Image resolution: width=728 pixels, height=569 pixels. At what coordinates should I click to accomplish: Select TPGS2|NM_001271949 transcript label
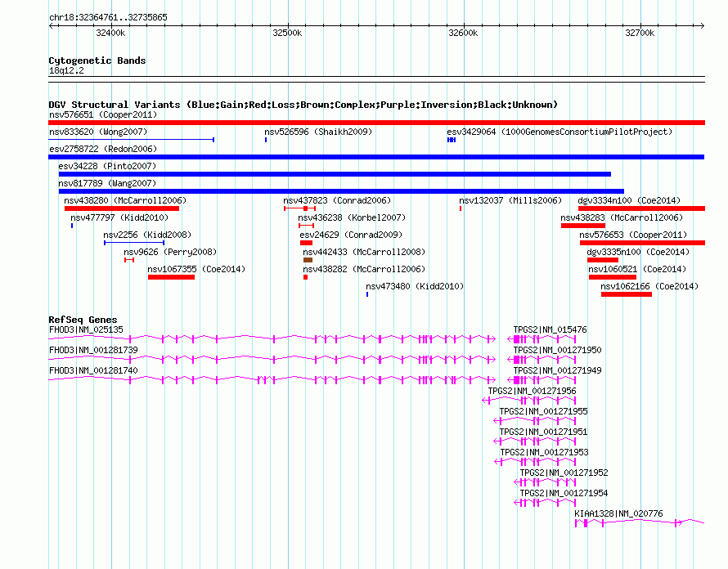pyautogui.click(x=558, y=371)
